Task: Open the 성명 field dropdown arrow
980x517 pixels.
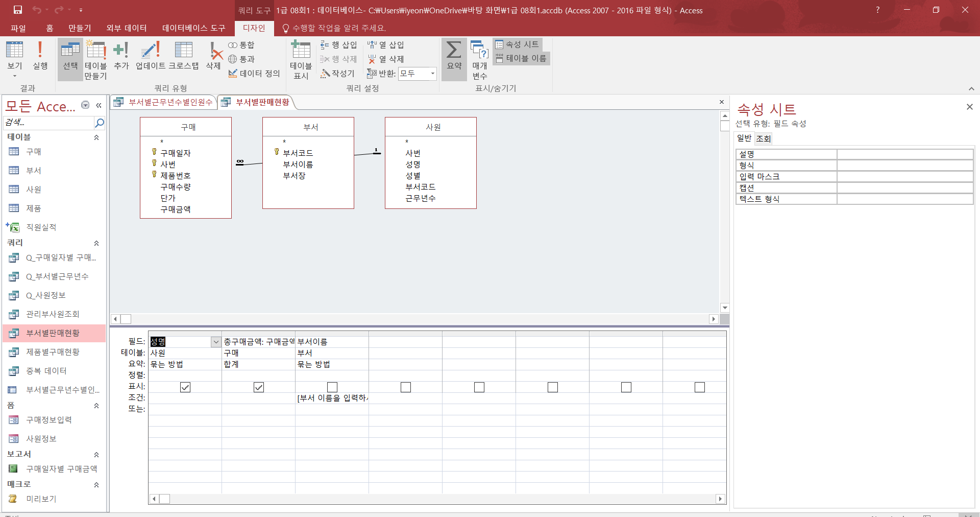Action: pyautogui.click(x=216, y=342)
